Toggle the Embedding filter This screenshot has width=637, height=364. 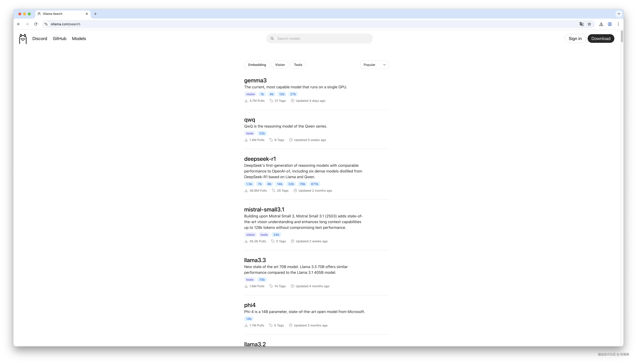(x=257, y=65)
